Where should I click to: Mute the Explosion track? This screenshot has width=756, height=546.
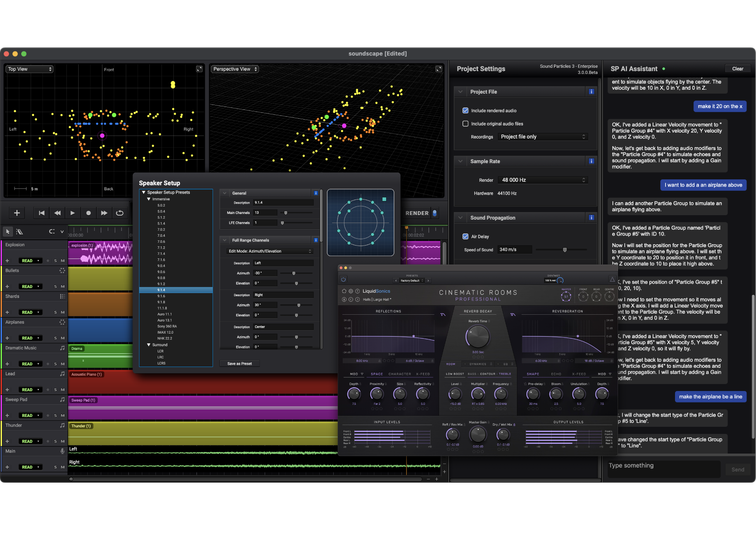coord(63,260)
